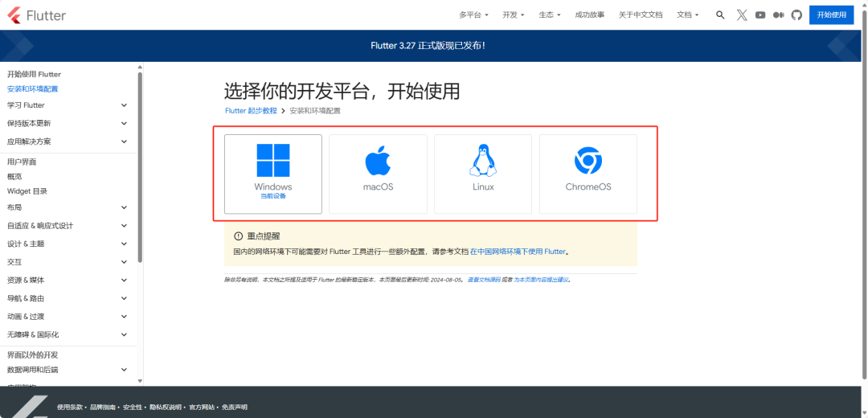Open the 生态 dropdown menu

point(551,15)
